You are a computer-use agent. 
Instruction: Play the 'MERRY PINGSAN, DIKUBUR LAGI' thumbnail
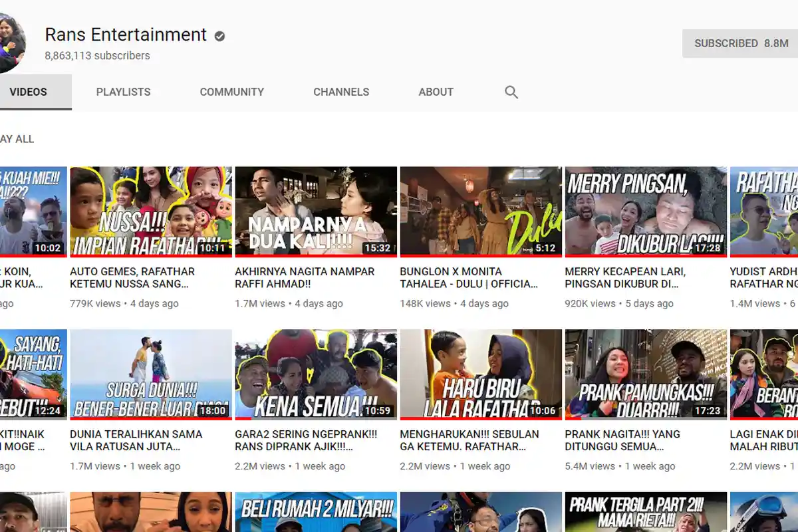[644, 211]
